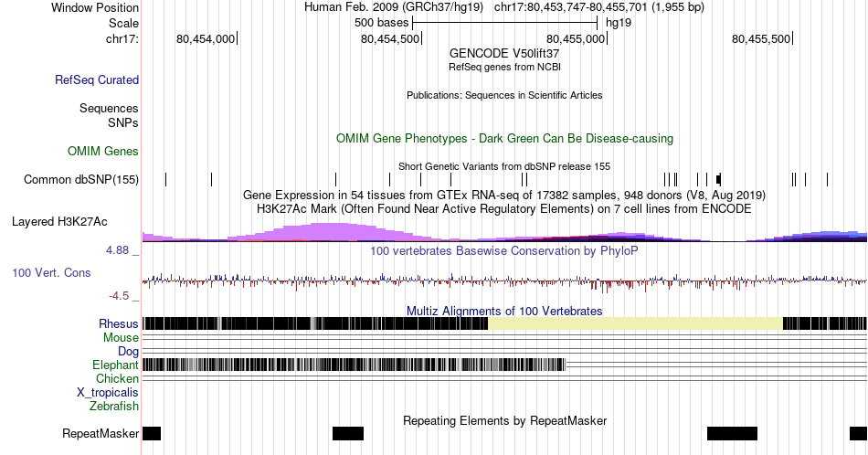Click the GTEx Gene Expression track title

tap(504, 195)
